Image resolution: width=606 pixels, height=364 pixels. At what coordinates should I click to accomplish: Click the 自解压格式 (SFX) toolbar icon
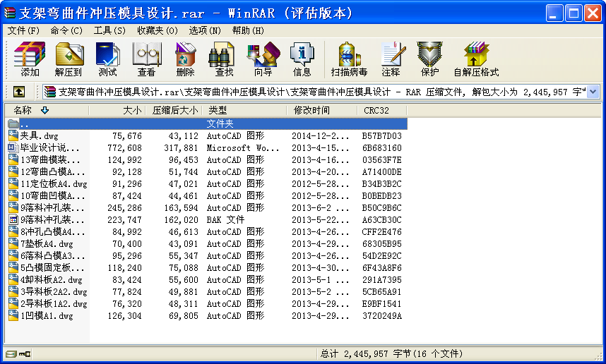coord(476,59)
